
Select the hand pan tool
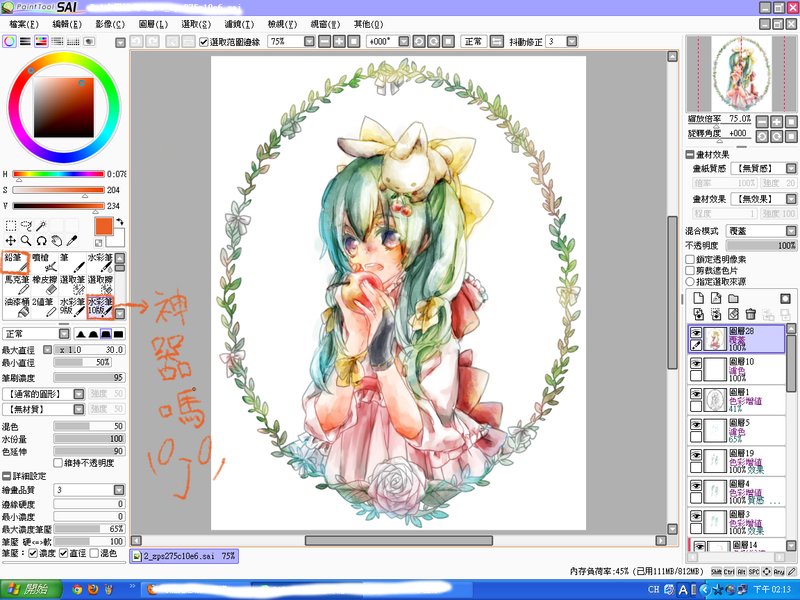[57, 241]
